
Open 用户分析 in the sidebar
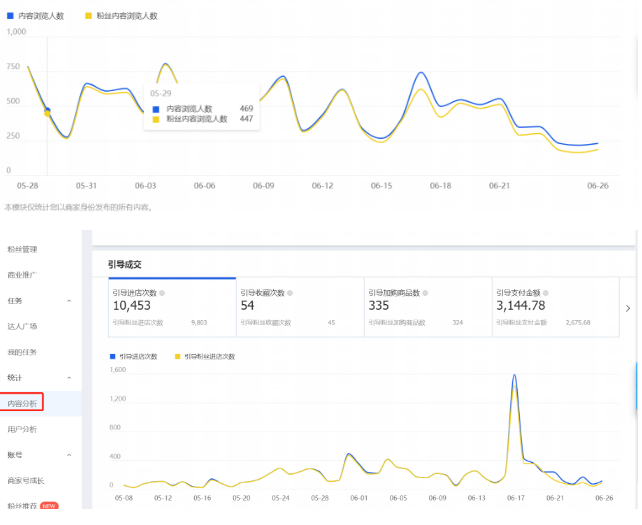(x=23, y=429)
